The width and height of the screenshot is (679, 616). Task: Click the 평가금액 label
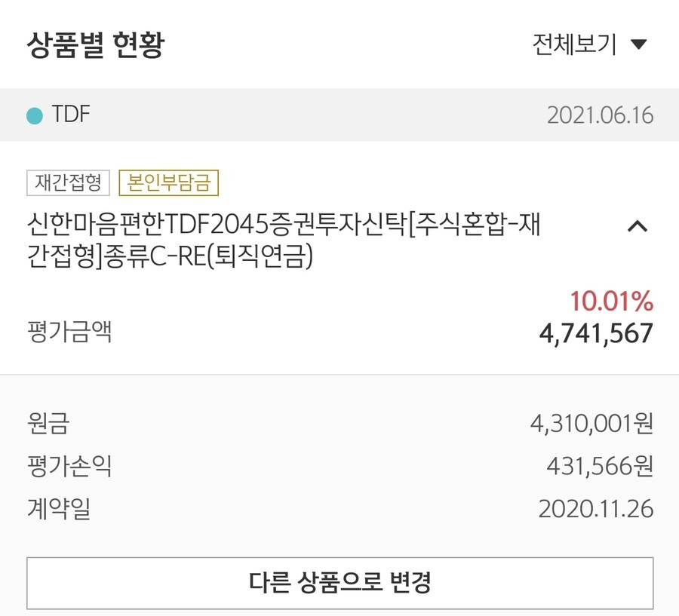[69, 332]
